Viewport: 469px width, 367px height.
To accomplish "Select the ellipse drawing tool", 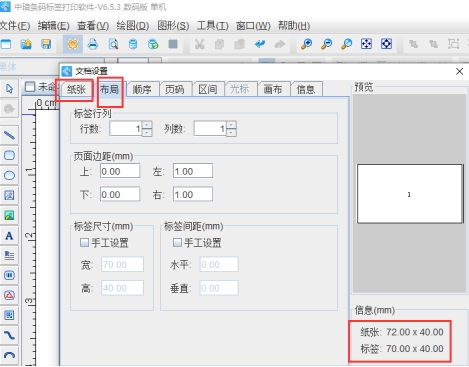I will pyautogui.click(x=9, y=175).
